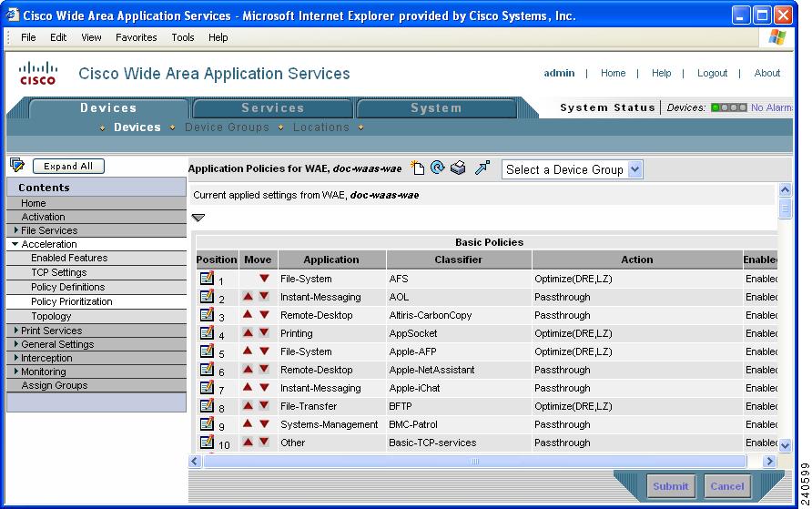Click the Expand All button
This screenshot has width=812, height=509.
[x=68, y=167]
